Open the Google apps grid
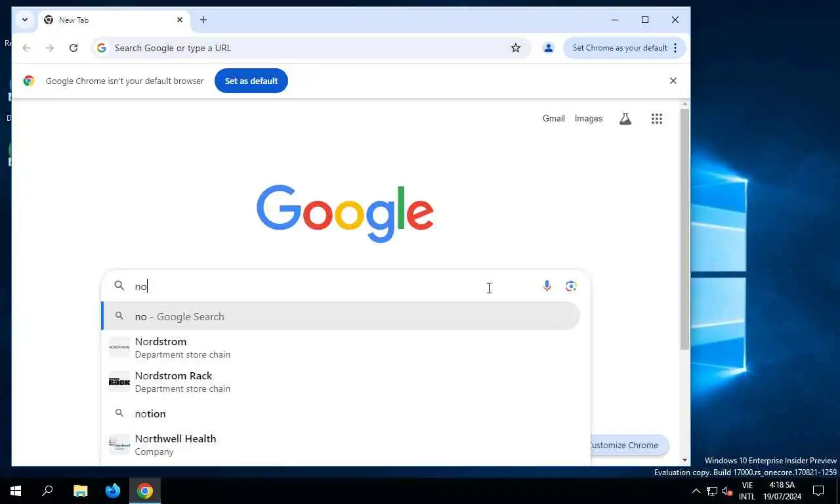 click(657, 119)
